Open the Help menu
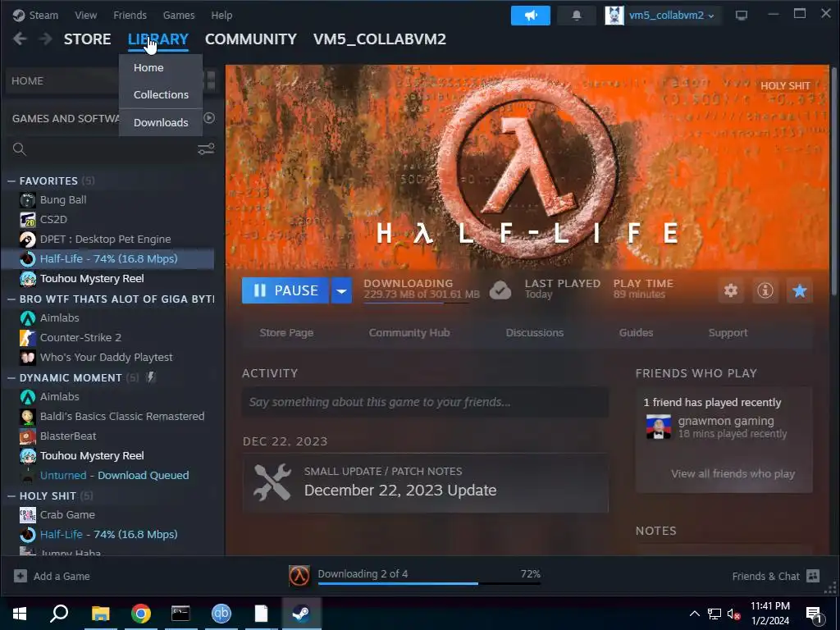The width and height of the screenshot is (840, 630). 221,15
